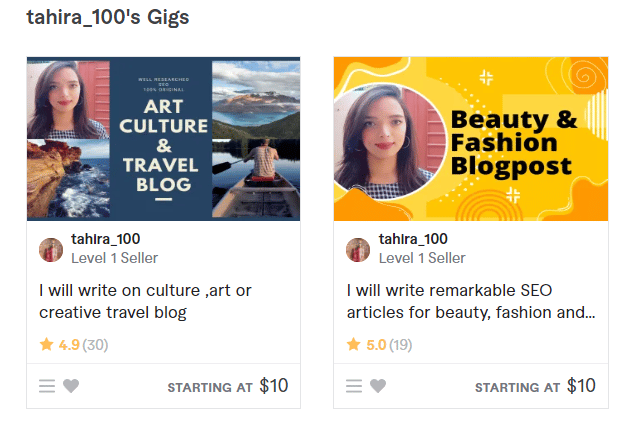Click the (19) reviews count
Screen dimensions: 630x428
pos(402,345)
